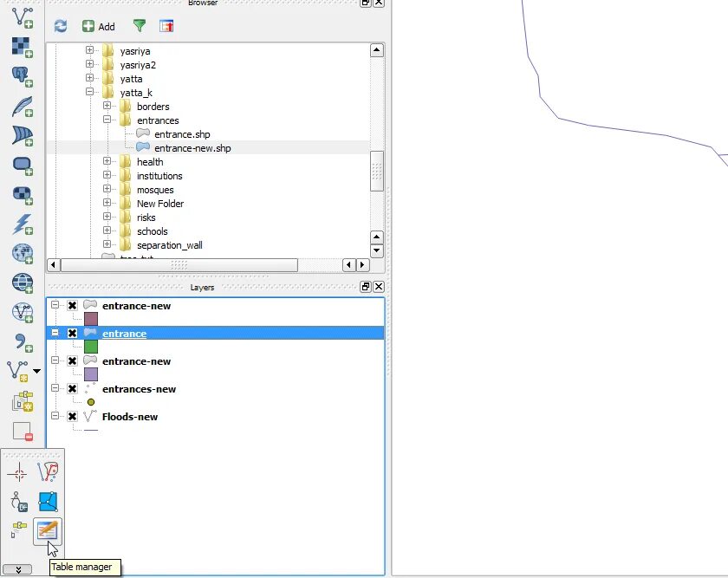Screen dimensions: 728x578
Task: Expand the yasriya folder
Action: [x=89, y=49]
